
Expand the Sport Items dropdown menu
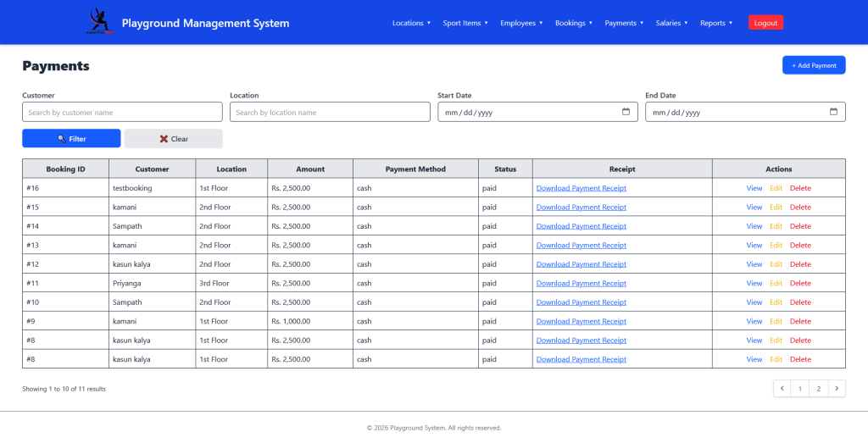point(465,23)
